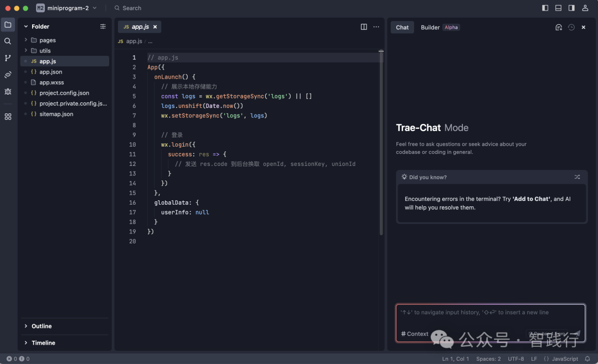This screenshot has height=364, width=598.
Task: Select app.js in the file tree
Action: click(65, 61)
